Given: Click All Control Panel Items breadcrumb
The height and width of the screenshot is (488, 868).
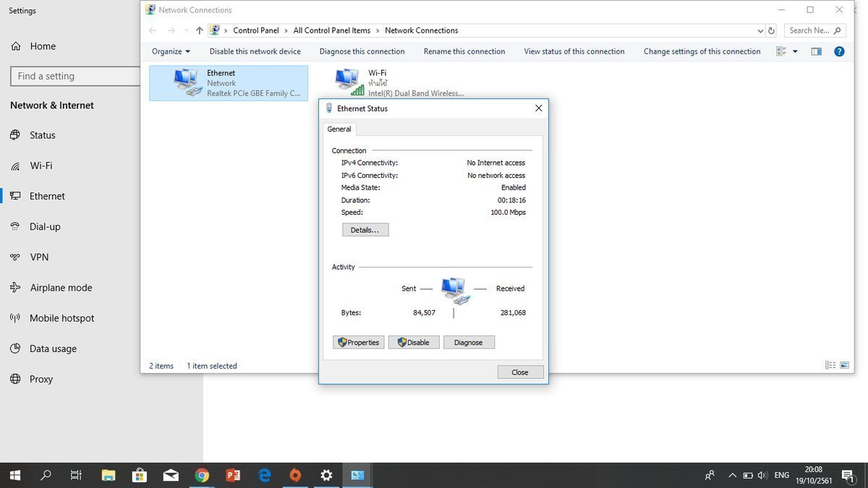Looking at the screenshot, I should pyautogui.click(x=332, y=30).
